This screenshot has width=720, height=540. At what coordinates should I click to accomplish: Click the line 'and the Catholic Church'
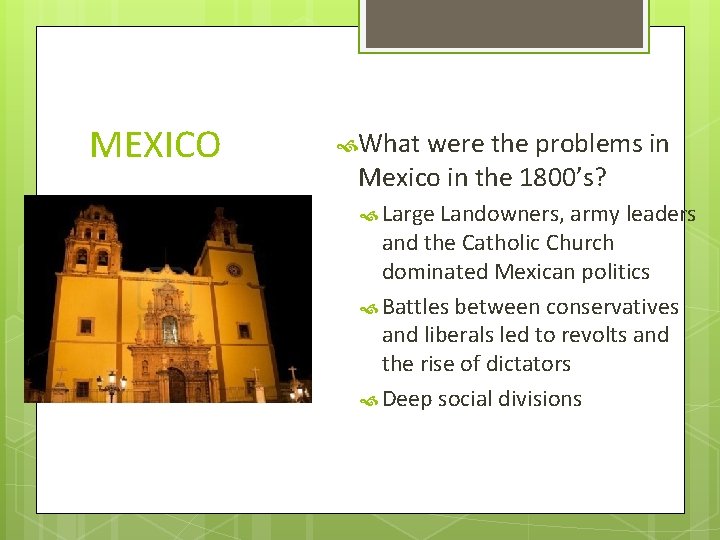(498, 243)
